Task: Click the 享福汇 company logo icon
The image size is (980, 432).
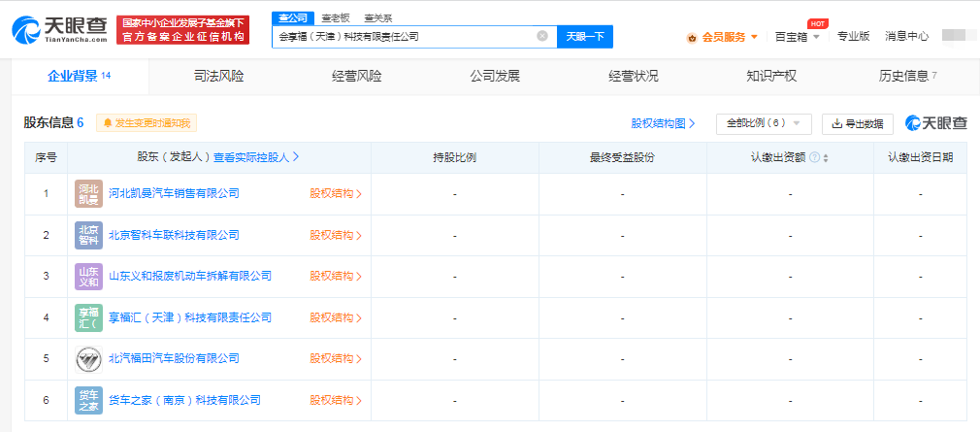Action: 88,317
